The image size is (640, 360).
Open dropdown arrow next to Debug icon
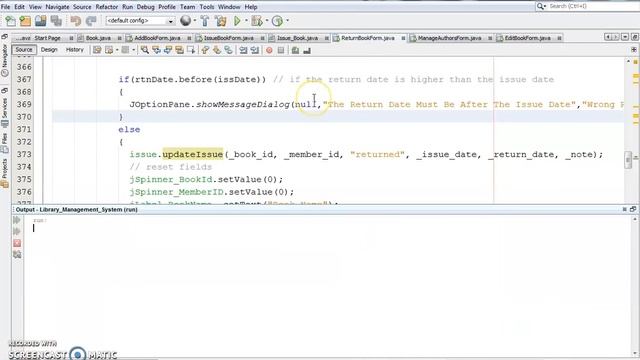tap(267, 20)
